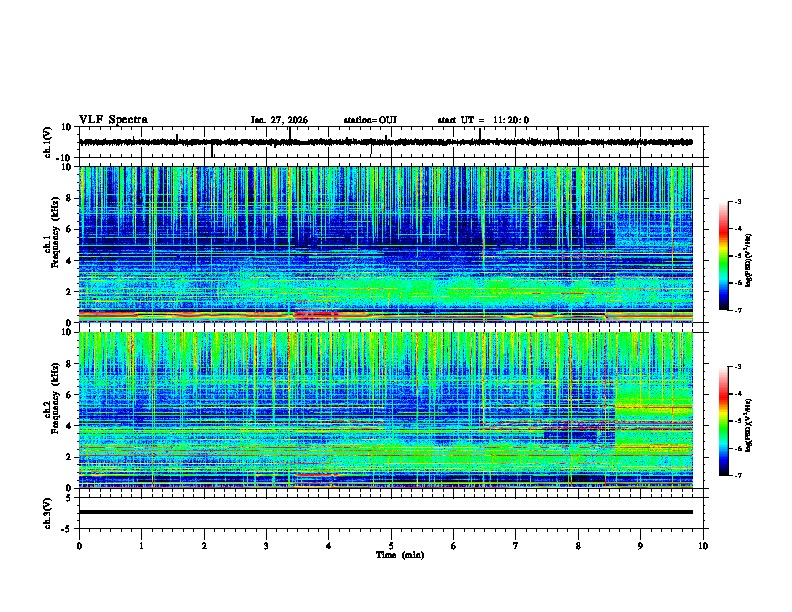Screen dimensions: 792x612
Task: Click time axis tick label "1"
Action: pos(141,546)
